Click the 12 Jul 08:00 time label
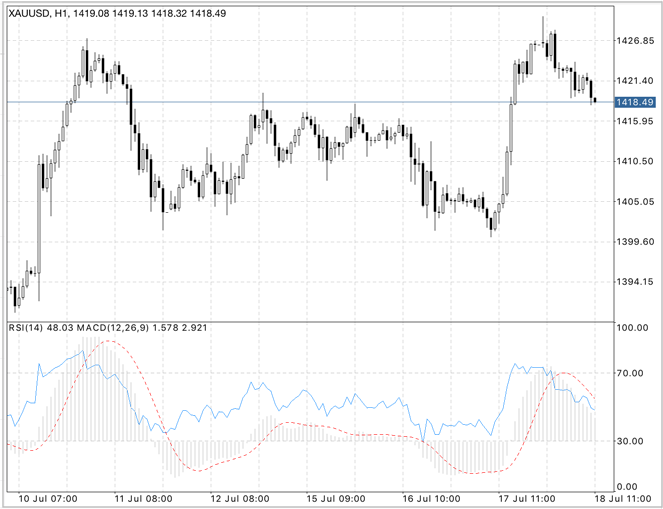The height and width of the screenshot is (509, 663). click(x=240, y=499)
